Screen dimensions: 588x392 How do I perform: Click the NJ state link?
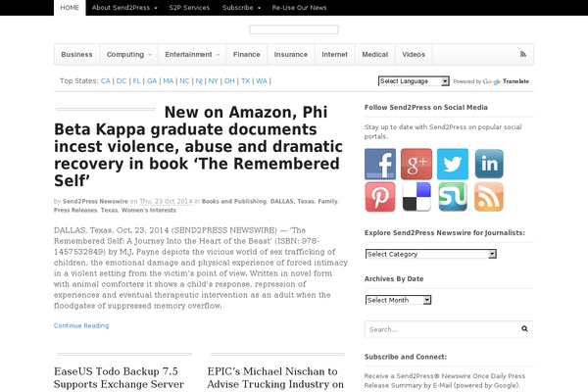click(x=199, y=81)
